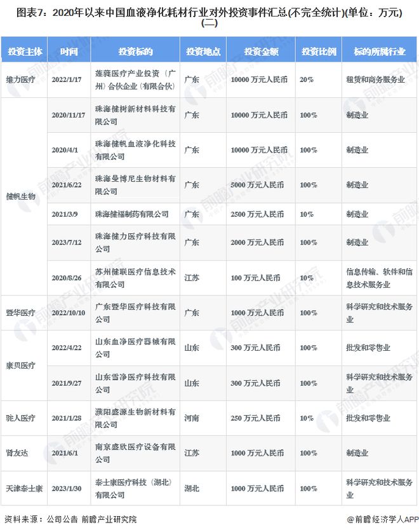
Task: Click the date 2023/7/12
Action: click(x=67, y=243)
